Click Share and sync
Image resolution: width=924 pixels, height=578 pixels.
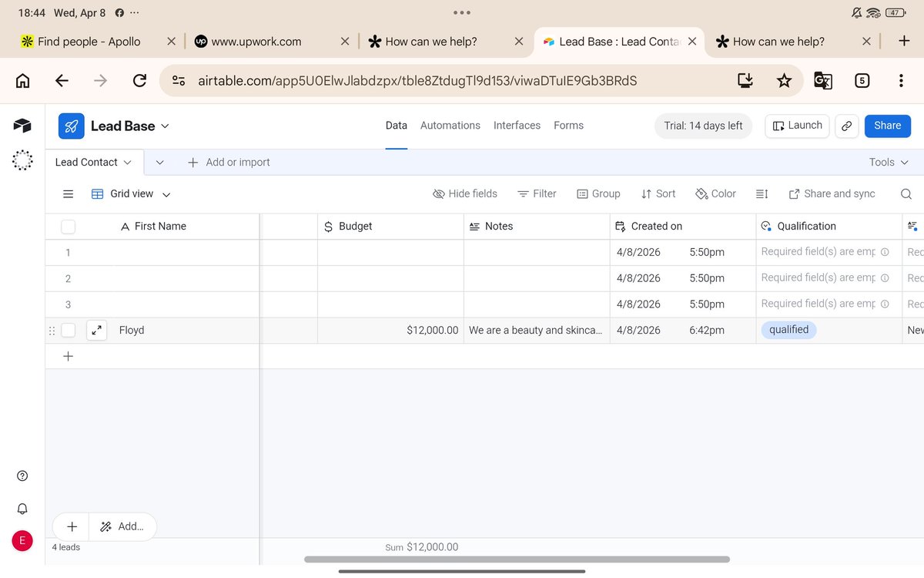click(832, 194)
